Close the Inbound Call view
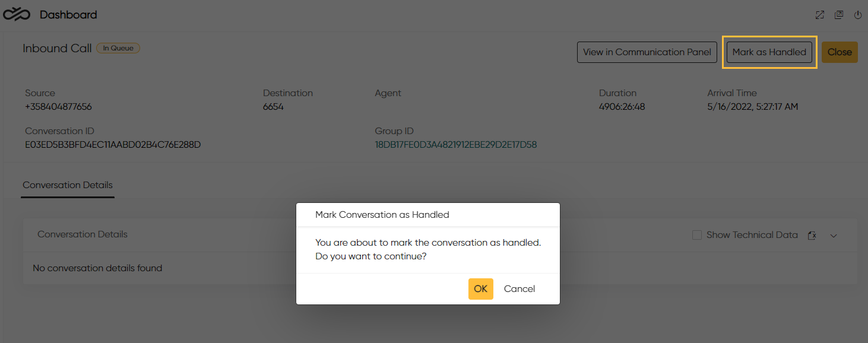This screenshot has width=868, height=343. pyautogui.click(x=840, y=52)
